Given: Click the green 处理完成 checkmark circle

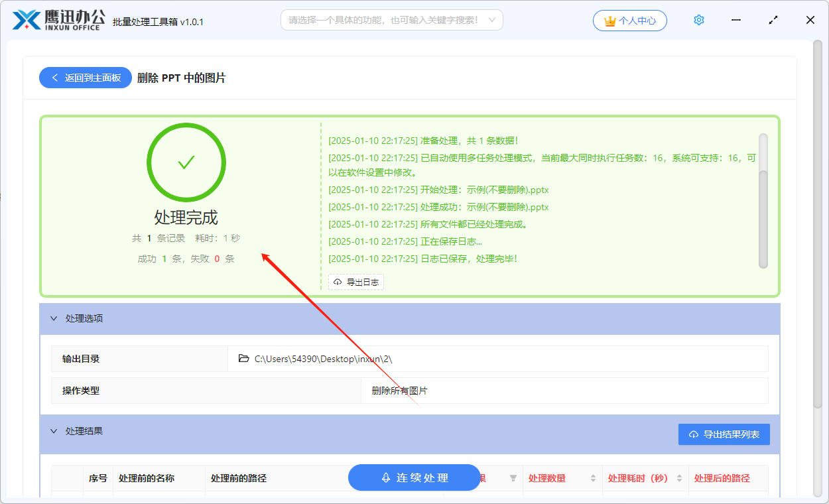Looking at the screenshot, I should (x=186, y=162).
